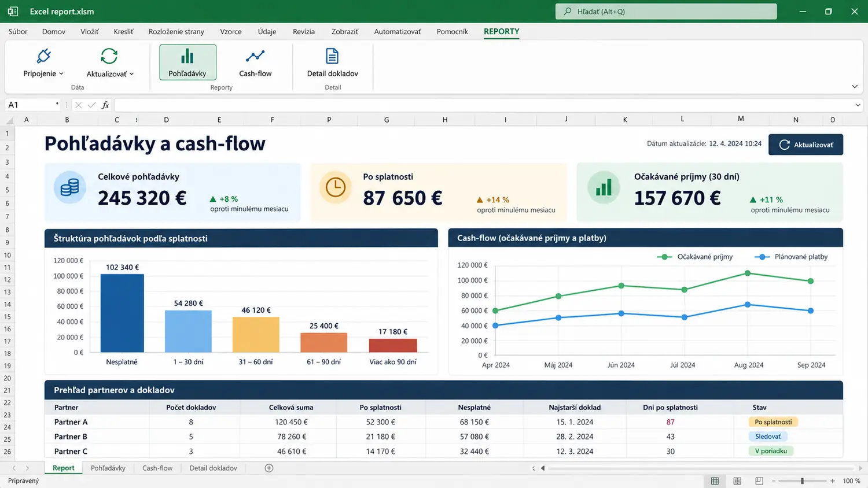
Task: Click the Zobraziť ribbon tab
Action: pyautogui.click(x=345, y=31)
